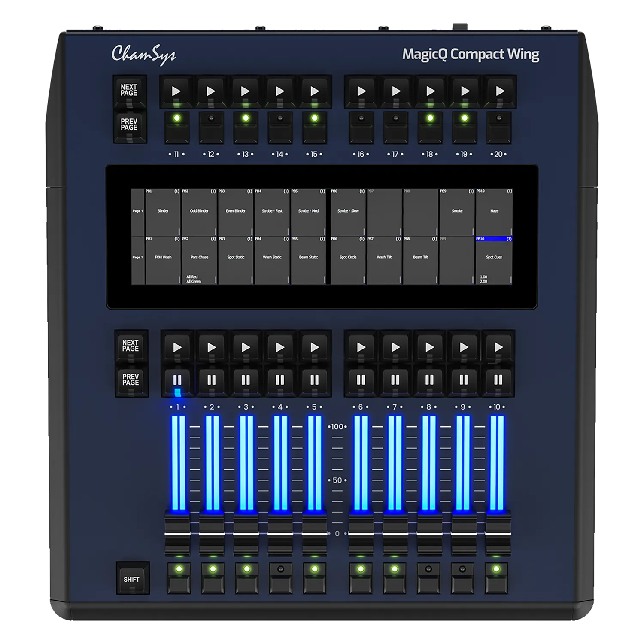
Task: Toggle the unlit LED button of playback 12
Action: 211,128
